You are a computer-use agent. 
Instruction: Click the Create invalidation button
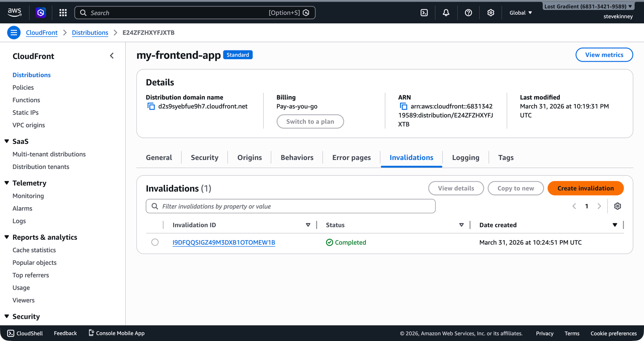coord(586,188)
